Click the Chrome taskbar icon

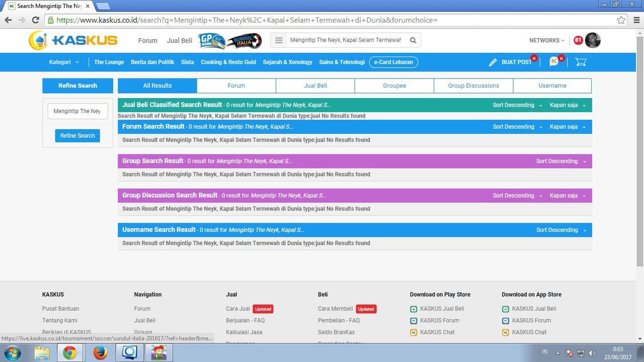[70, 353]
